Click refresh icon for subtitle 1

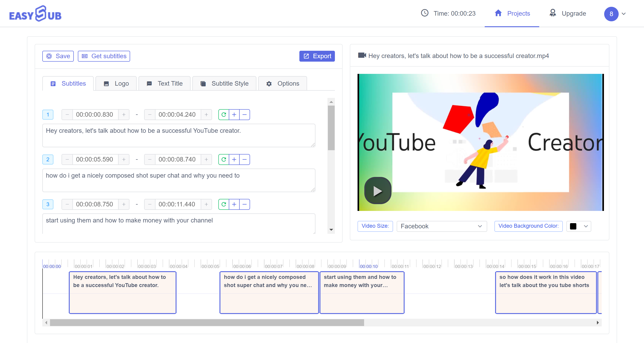pyautogui.click(x=224, y=115)
